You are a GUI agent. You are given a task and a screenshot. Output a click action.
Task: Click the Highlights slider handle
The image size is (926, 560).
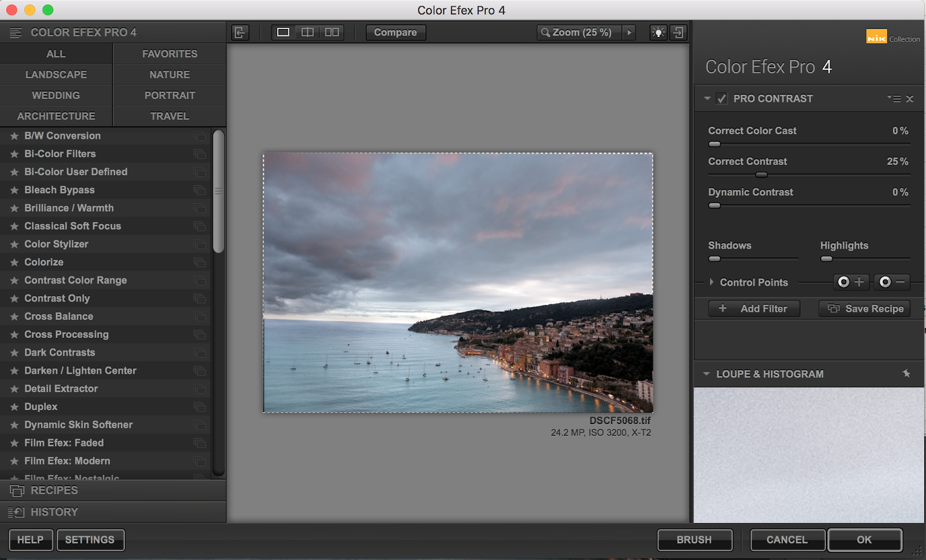[826, 259]
